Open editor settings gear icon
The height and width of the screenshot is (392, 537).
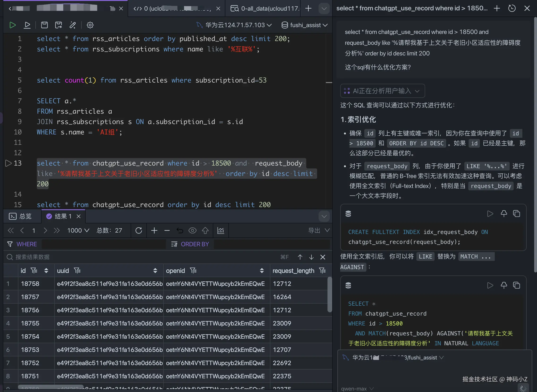point(90,25)
